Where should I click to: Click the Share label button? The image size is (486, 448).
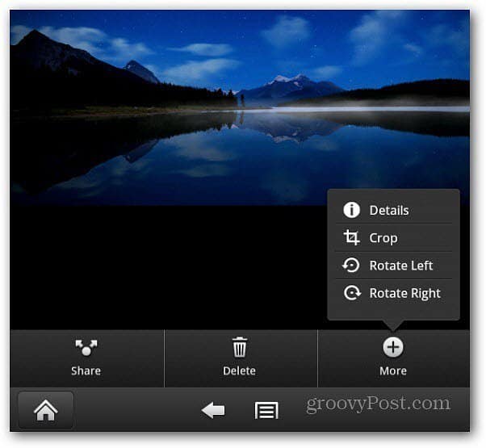tap(86, 371)
